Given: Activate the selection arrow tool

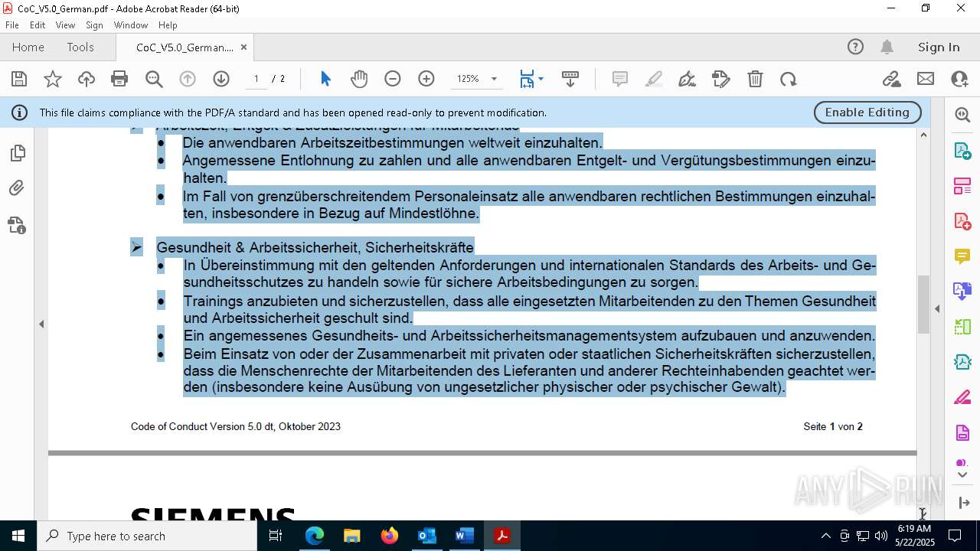Looking at the screenshot, I should [x=325, y=79].
